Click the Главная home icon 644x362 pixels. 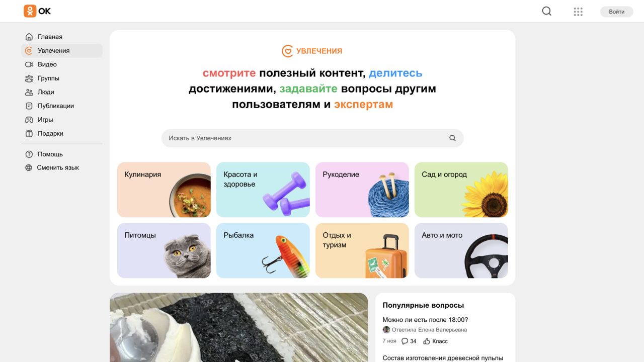click(x=29, y=37)
